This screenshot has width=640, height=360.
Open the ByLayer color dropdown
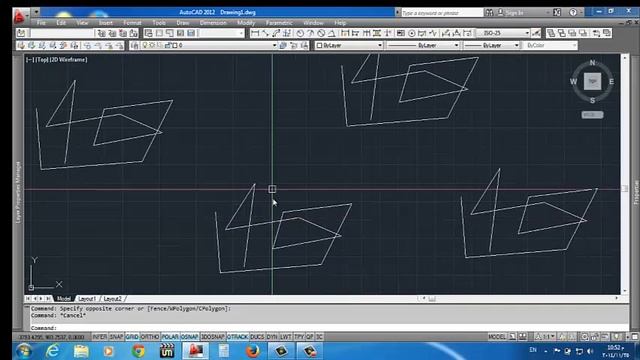click(380, 45)
